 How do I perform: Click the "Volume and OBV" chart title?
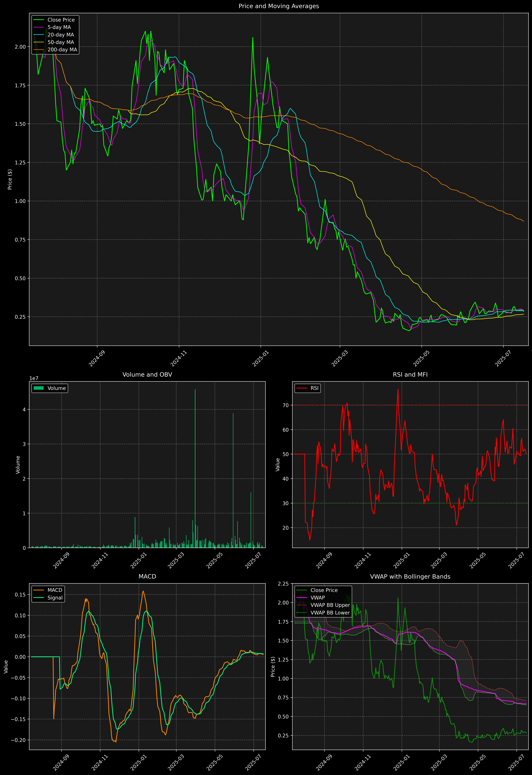click(x=147, y=374)
